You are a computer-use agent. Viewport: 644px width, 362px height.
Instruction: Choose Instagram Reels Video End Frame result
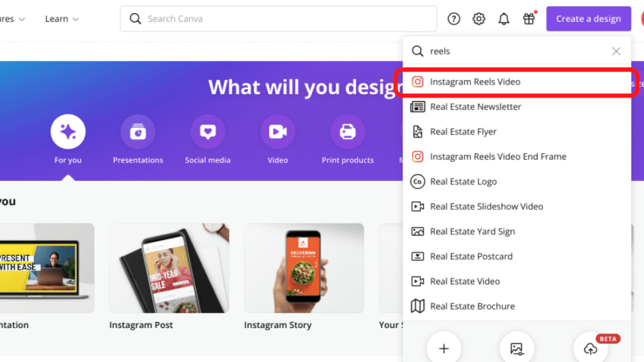pyautogui.click(x=517, y=156)
